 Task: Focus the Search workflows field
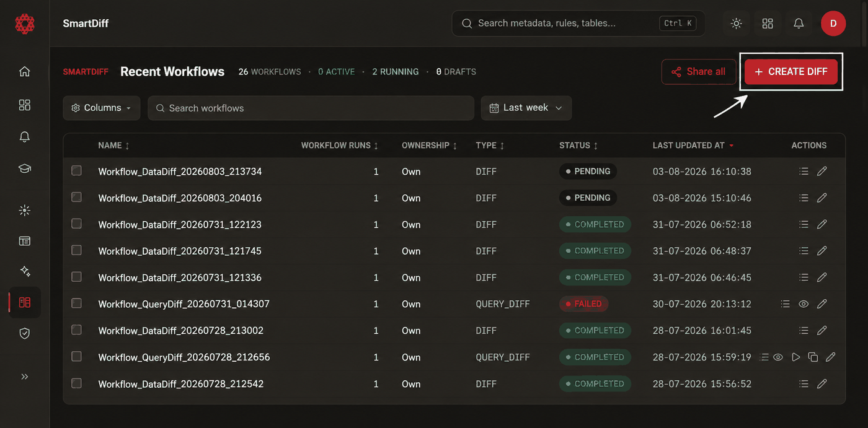311,108
